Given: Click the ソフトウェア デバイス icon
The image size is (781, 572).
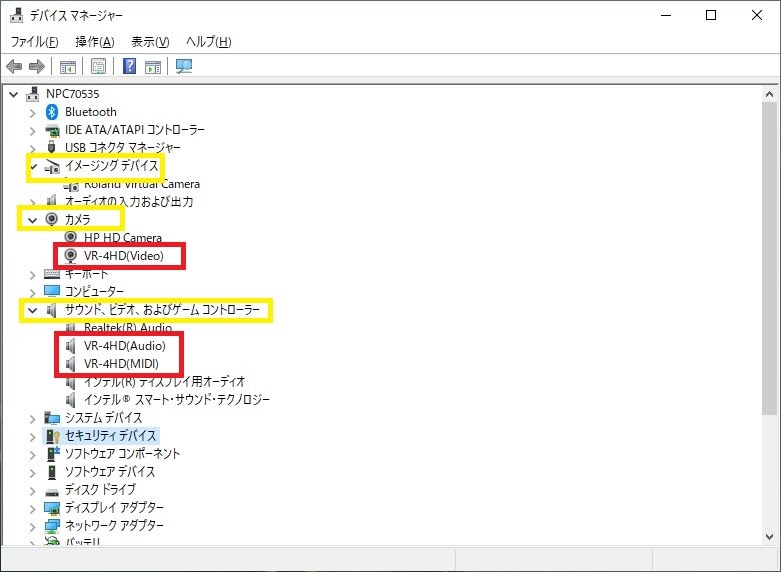Looking at the screenshot, I should coord(51,471).
